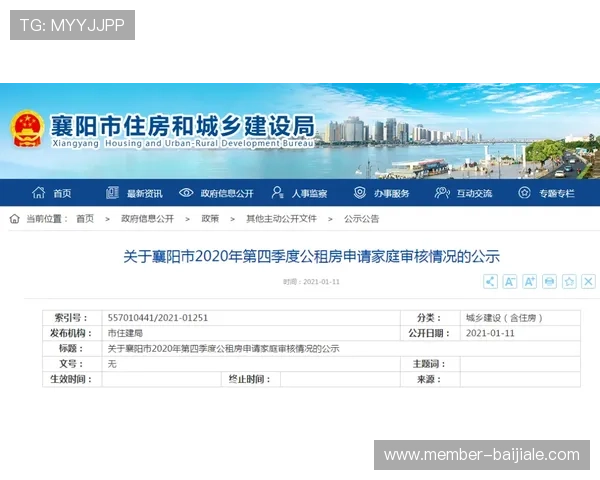This screenshot has width=600, height=480.
Task: Click the 主题词 label cell
Action: [x=430, y=364]
